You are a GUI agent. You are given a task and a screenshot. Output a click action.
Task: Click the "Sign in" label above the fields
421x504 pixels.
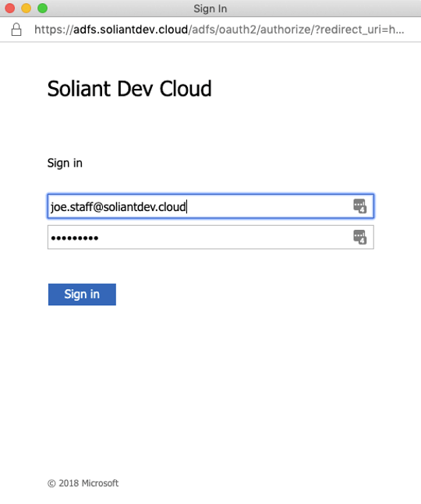point(65,164)
